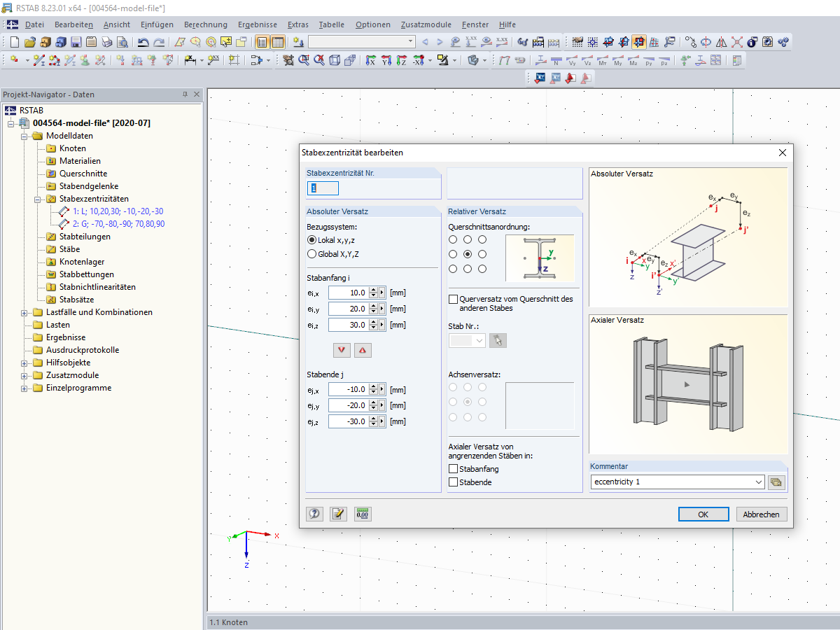Click the Redo arrow icon

click(x=159, y=43)
